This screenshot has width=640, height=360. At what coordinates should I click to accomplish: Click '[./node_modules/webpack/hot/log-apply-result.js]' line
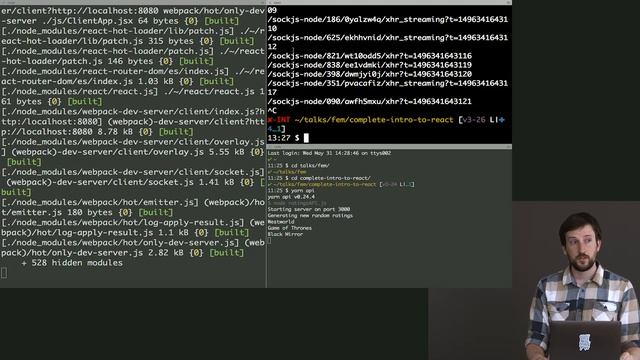click(x=133, y=223)
